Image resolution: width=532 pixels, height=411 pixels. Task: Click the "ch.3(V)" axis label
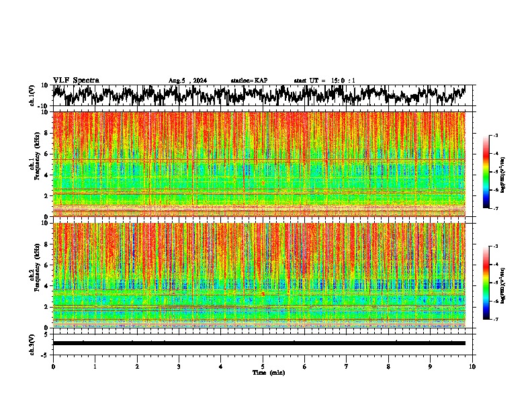pos(32,345)
